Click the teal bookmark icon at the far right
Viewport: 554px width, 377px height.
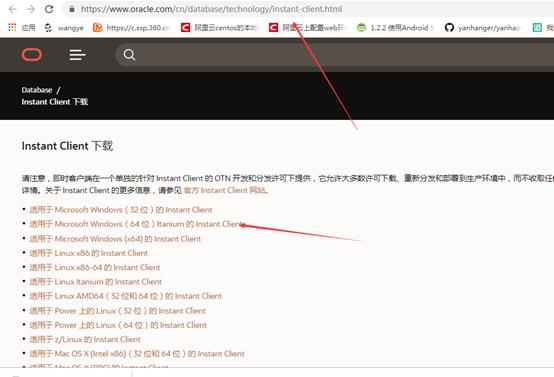[537, 28]
